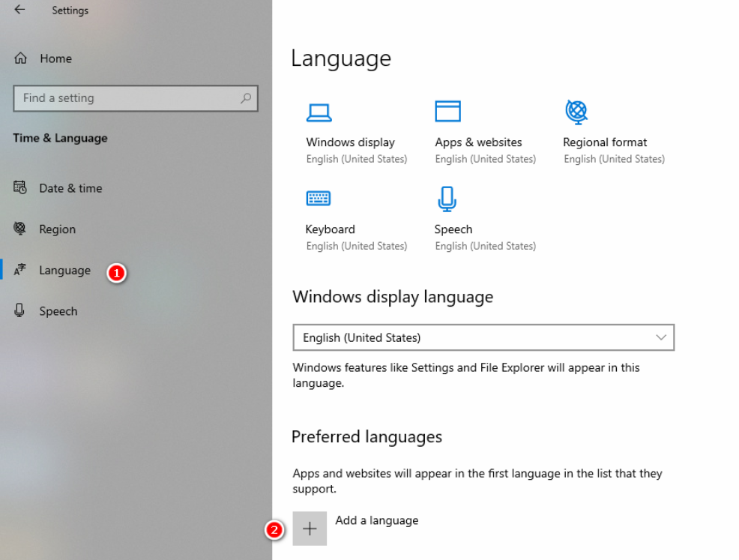Click the Apps & websites window icon

[447, 111]
